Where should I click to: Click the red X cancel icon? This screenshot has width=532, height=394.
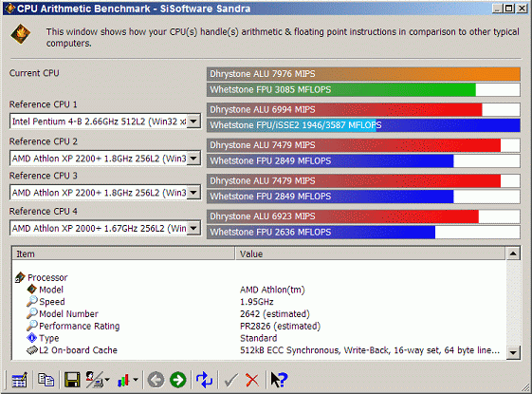252,380
